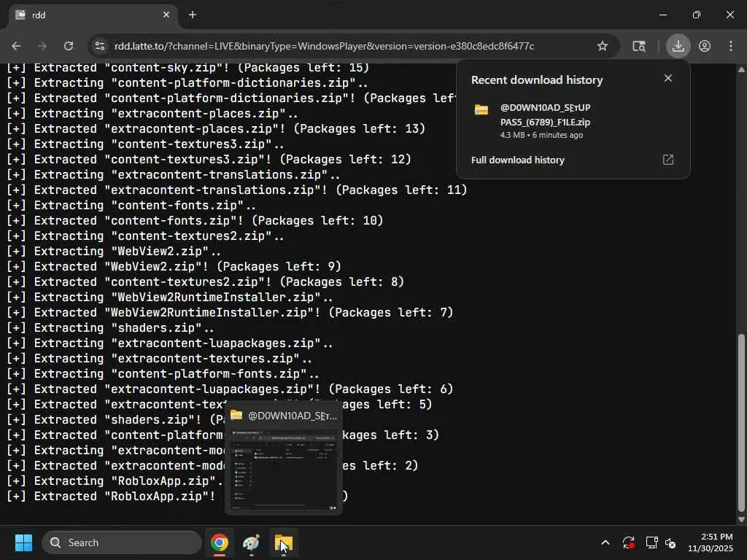The width and height of the screenshot is (747, 560).
Task: Open the Paint app in the taskbar
Action: click(251, 542)
